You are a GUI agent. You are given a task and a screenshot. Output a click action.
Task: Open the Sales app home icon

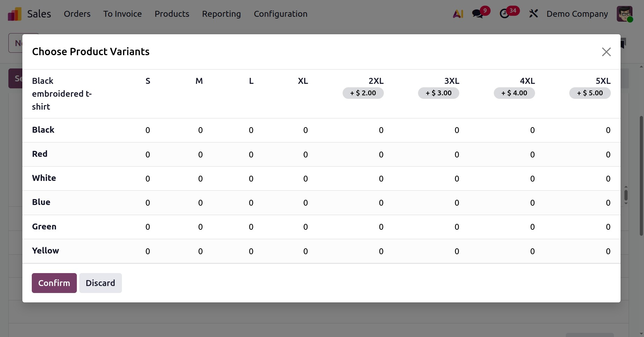[x=15, y=14]
